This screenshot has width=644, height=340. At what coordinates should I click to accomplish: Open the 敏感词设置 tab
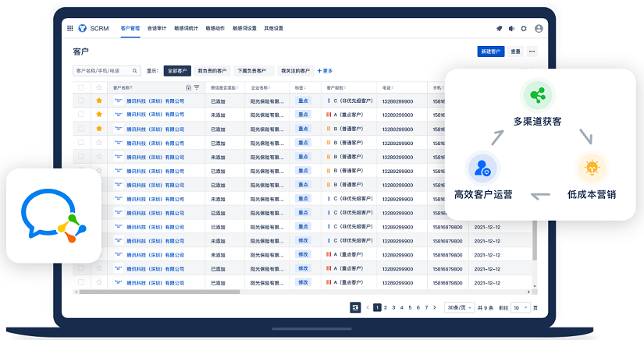coord(244,28)
